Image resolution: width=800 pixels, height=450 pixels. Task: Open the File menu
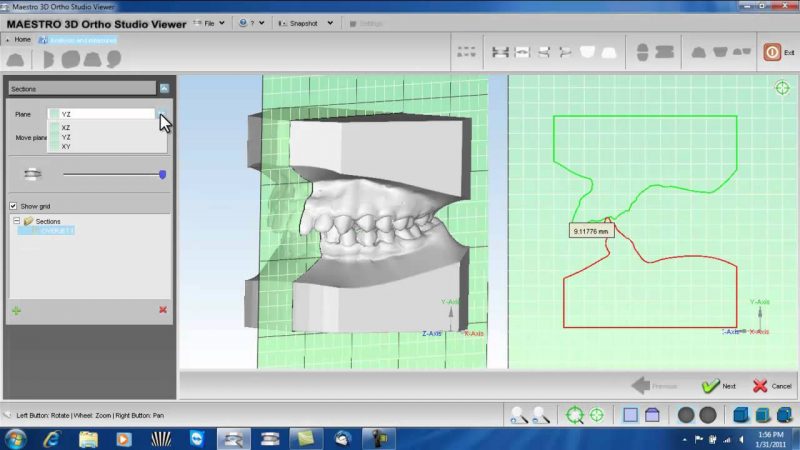[x=209, y=23]
